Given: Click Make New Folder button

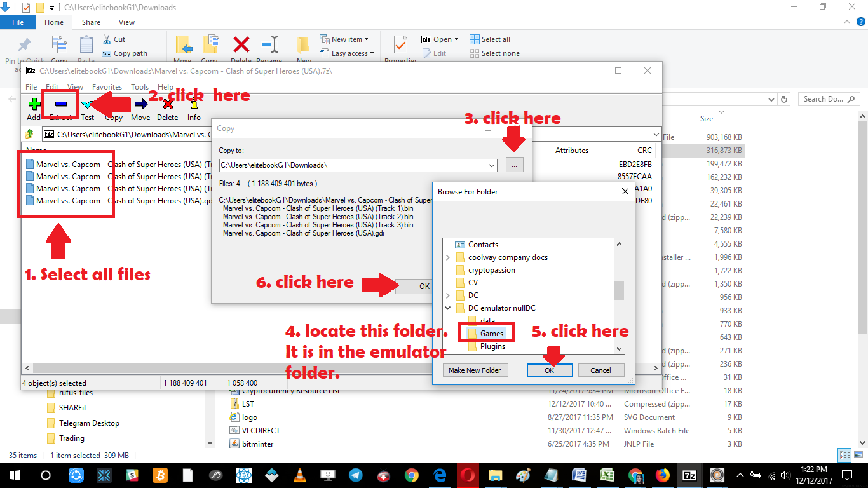Looking at the screenshot, I should pyautogui.click(x=475, y=370).
